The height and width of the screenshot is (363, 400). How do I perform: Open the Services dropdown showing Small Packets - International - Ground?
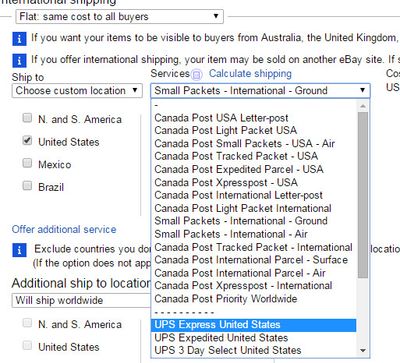260,90
